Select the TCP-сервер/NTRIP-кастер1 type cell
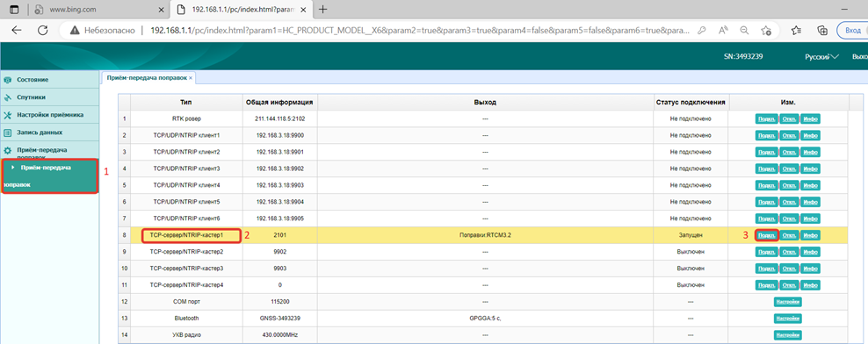 [x=186, y=235]
